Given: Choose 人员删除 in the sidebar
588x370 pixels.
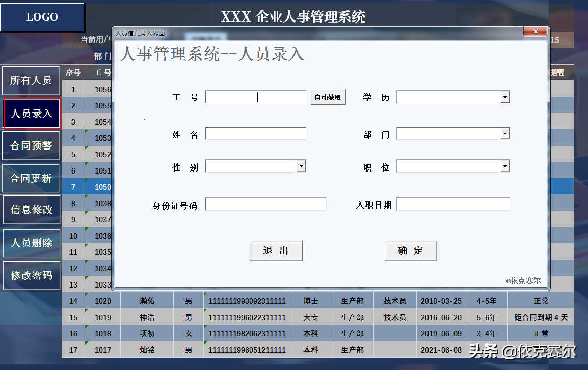Looking at the screenshot, I should pos(31,243).
